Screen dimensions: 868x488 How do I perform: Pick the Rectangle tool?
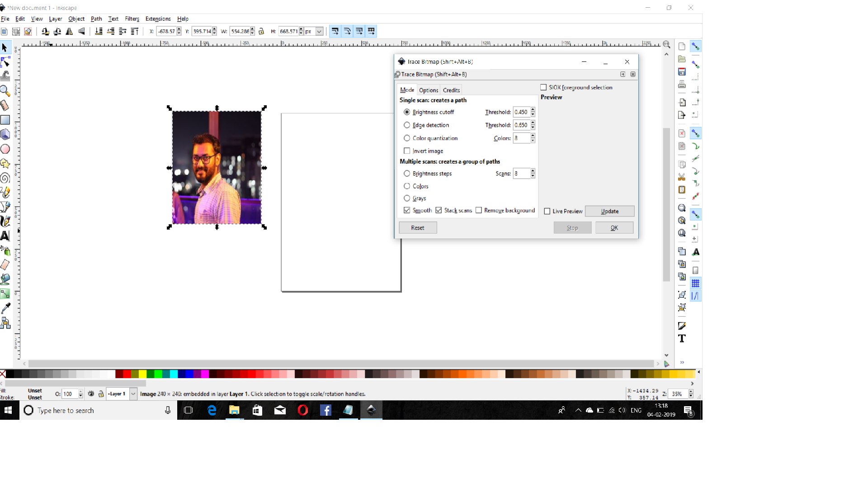tap(5, 120)
